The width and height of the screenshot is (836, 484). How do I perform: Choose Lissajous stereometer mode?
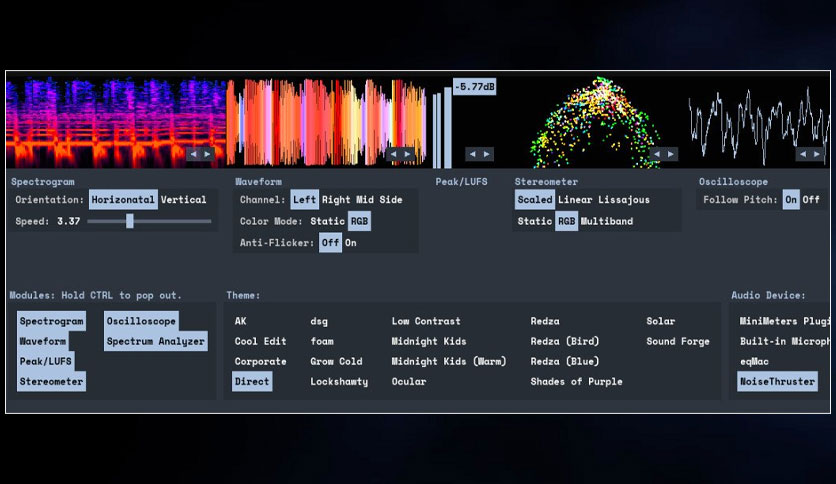624,199
